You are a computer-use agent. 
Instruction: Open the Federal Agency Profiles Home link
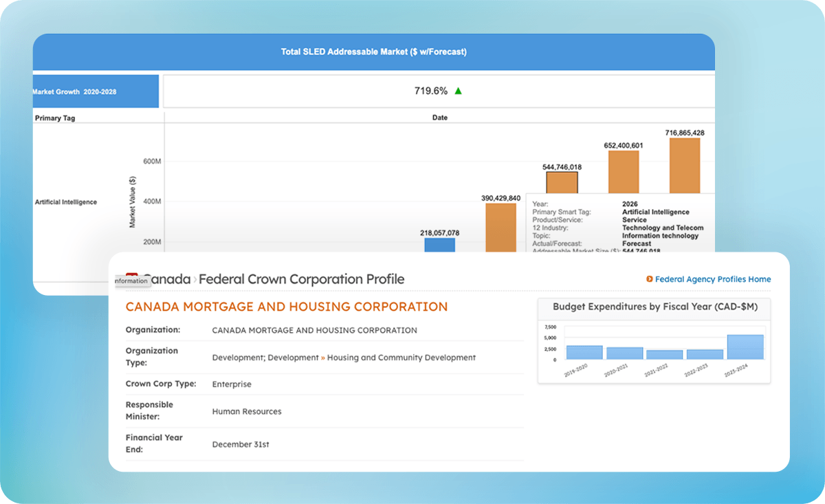tap(713, 279)
